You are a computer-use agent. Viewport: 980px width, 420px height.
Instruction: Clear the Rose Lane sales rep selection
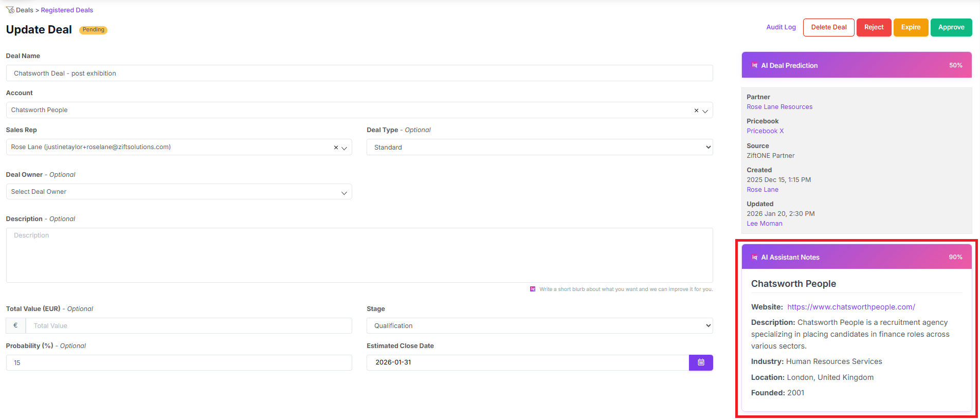click(336, 148)
